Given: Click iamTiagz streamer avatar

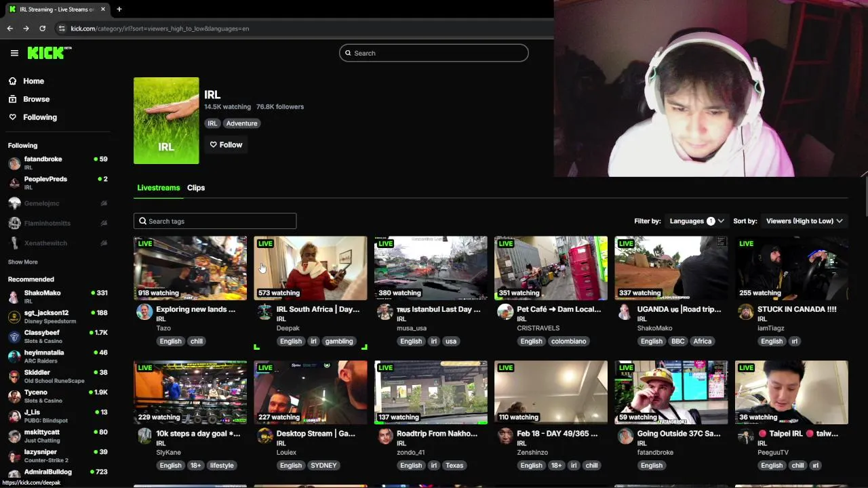Looking at the screenshot, I should [745, 312].
